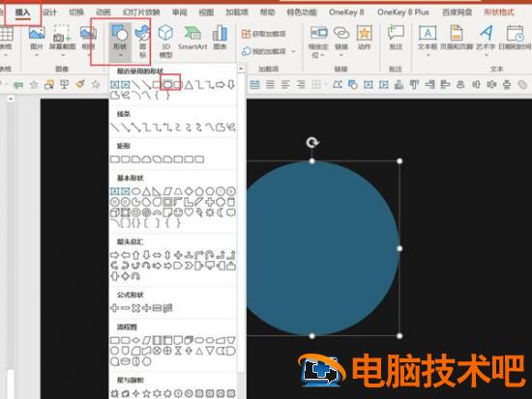Choose the heart shape in basic shapes

[x=189, y=213]
